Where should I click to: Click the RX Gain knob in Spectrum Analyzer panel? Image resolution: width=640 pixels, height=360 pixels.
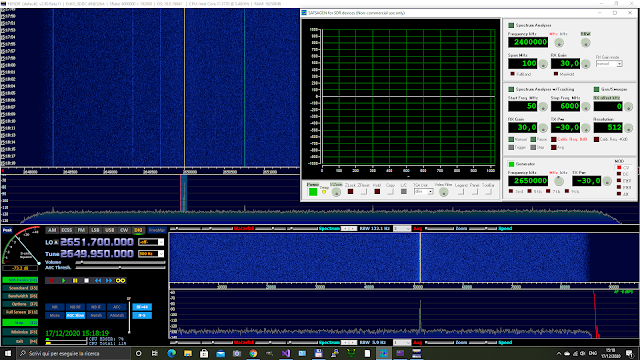point(586,64)
